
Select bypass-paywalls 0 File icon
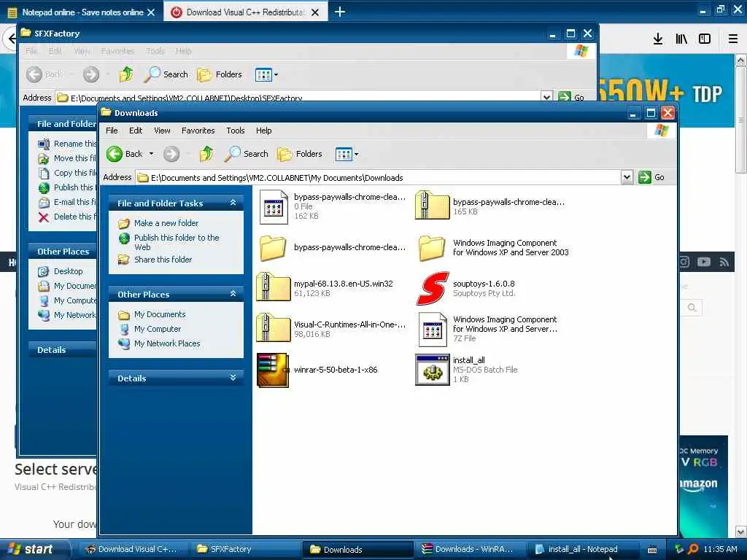[274, 206]
